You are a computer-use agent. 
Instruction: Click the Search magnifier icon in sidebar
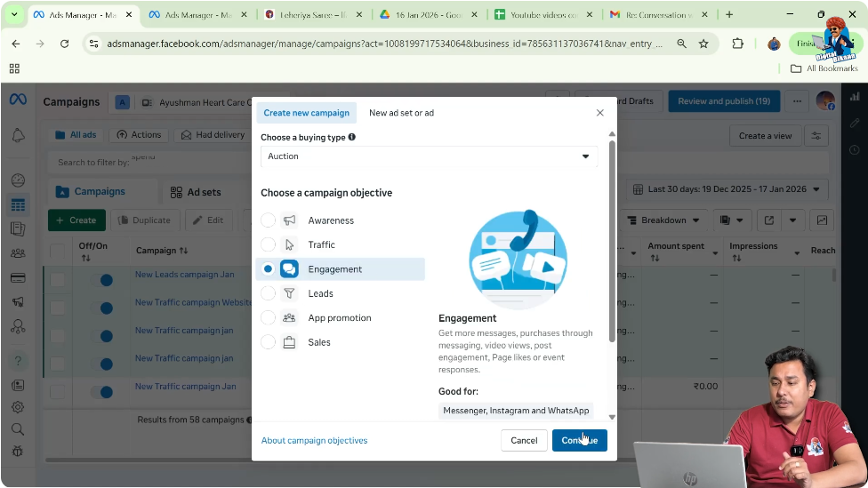coord(18,429)
